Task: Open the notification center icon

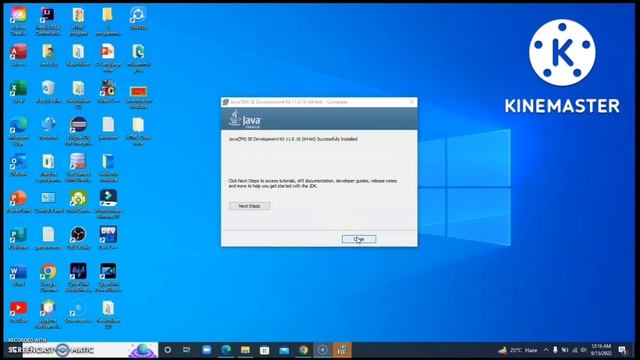Action: (622, 350)
